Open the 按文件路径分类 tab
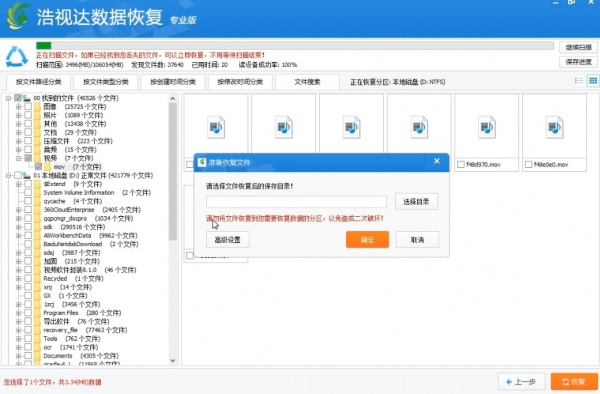The image size is (600, 394). pos(39,82)
